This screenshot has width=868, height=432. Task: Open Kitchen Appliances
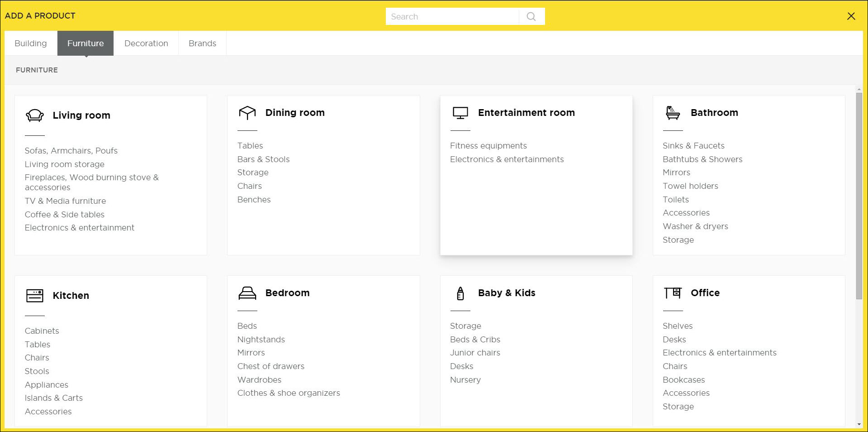tap(47, 385)
